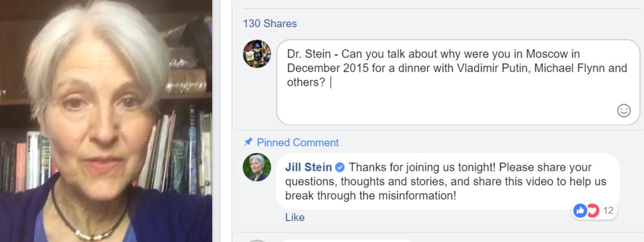Click your own avatar beside the comment box

click(257, 54)
